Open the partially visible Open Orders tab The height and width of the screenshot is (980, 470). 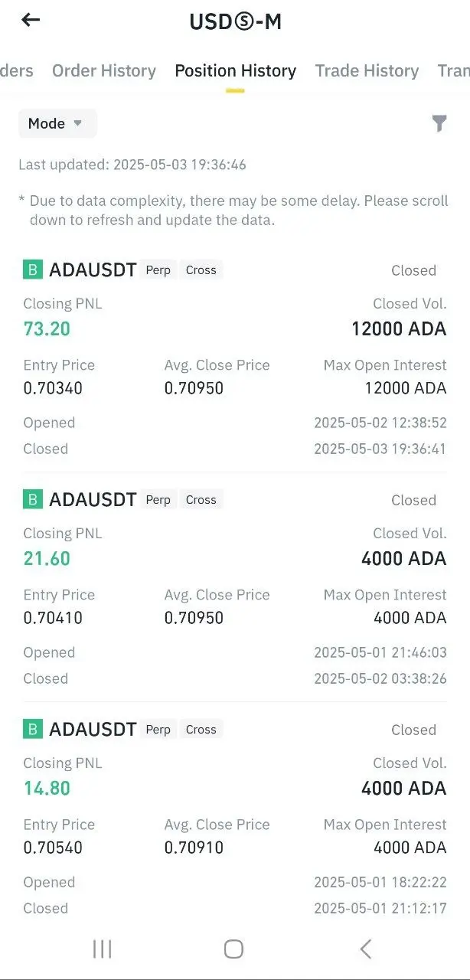click(x=16, y=70)
